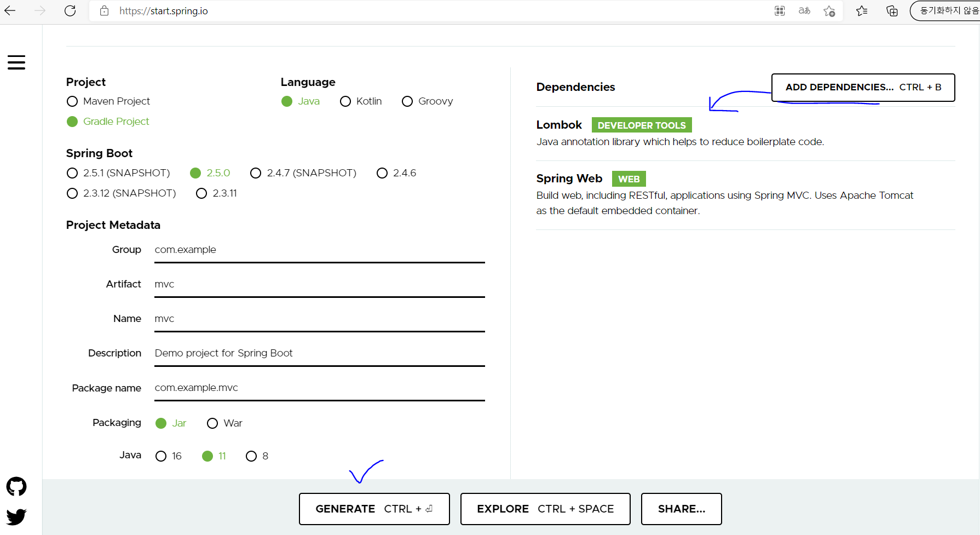The height and width of the screenshot is (535, 980).
Task: Select Java version 11
Action: tap(214, 456)
